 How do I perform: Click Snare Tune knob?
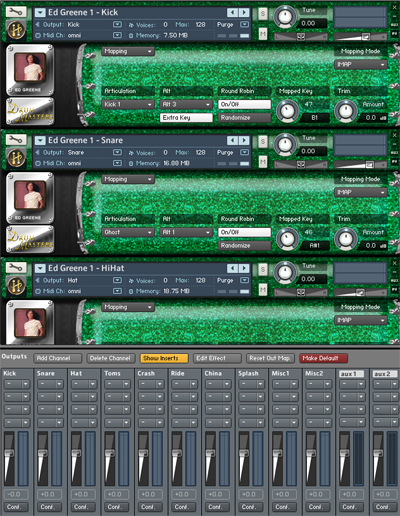285,145
